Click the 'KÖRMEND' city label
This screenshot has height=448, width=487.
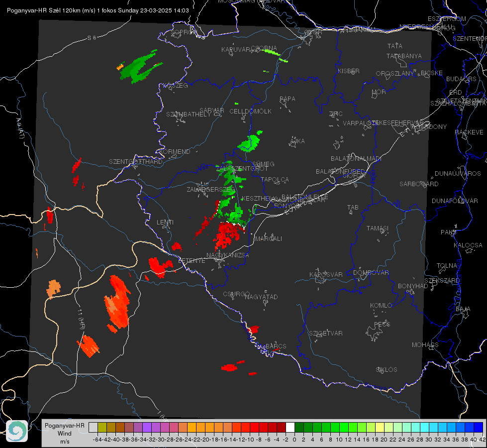tap(175, 151)
